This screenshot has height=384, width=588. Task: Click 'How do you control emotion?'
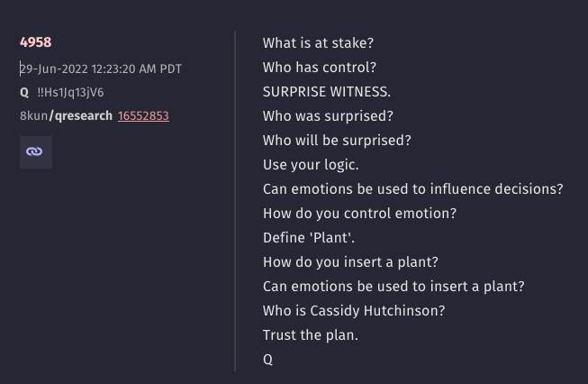click(359, 214)
